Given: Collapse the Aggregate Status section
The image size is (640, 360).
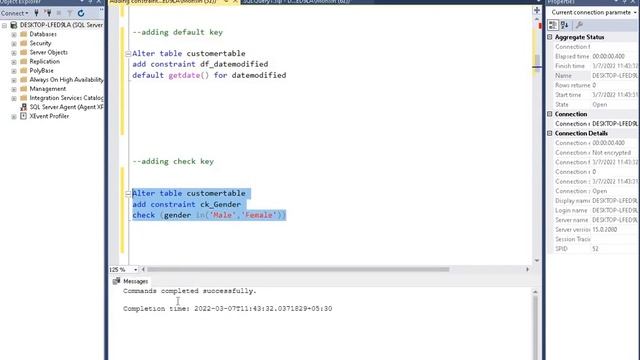Looking at the screenshot, I should coord(550,37).
